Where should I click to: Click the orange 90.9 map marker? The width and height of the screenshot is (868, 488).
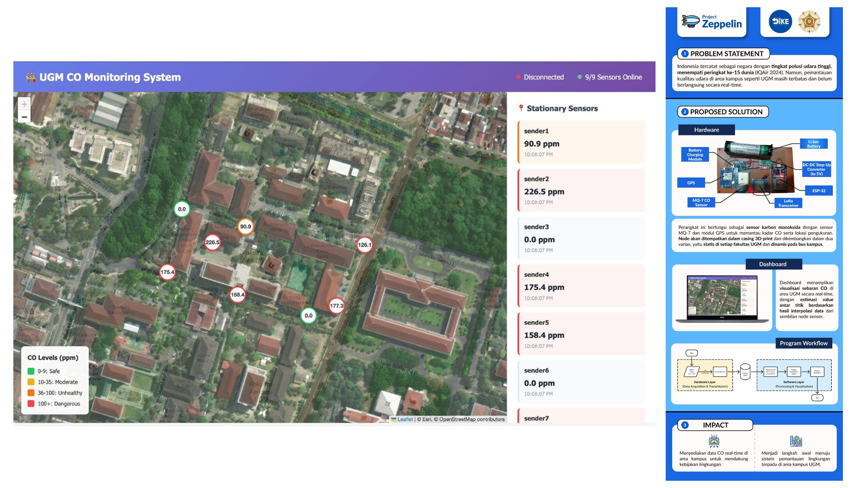click(245, 226)
